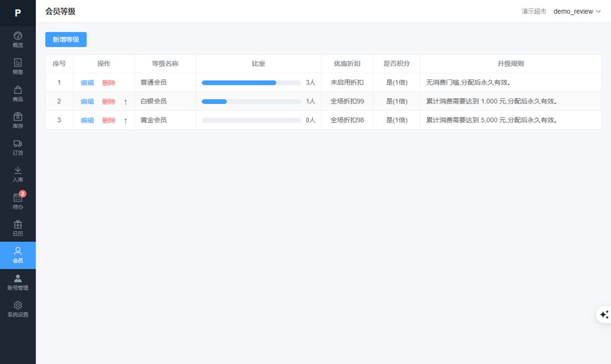
Task: Open the sparkle AI assistant button
Action: (x=604, y=314)
